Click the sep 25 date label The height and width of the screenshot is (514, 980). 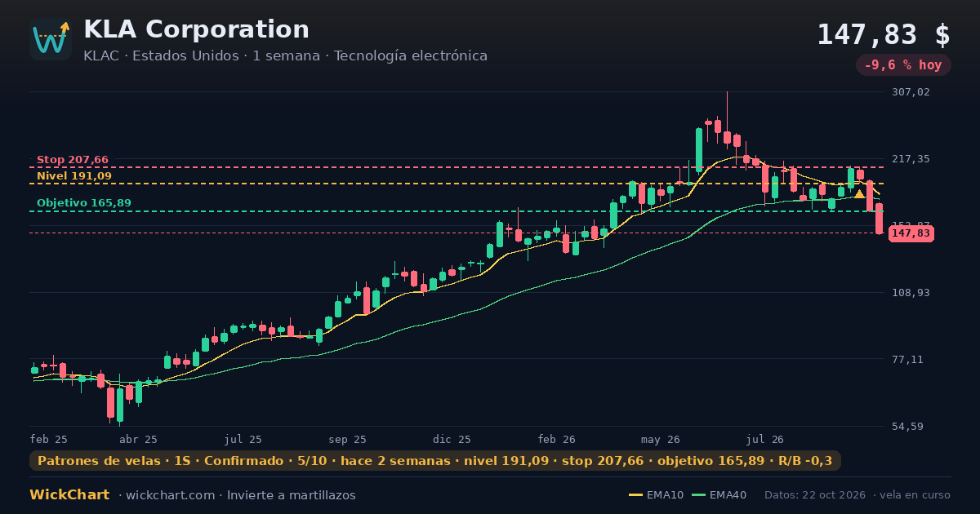(x=347, y=439)
